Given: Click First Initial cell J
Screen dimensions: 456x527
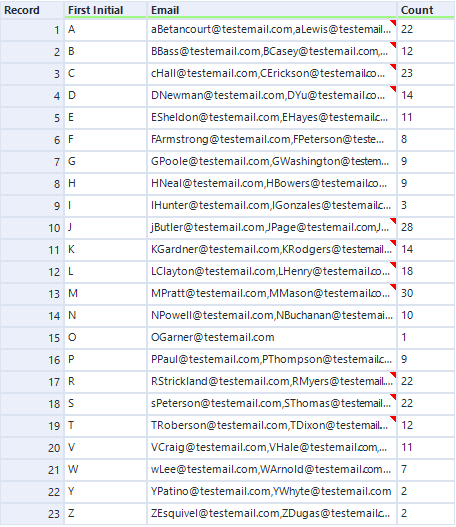Looking at the screenshot, I should coord(106,228).
